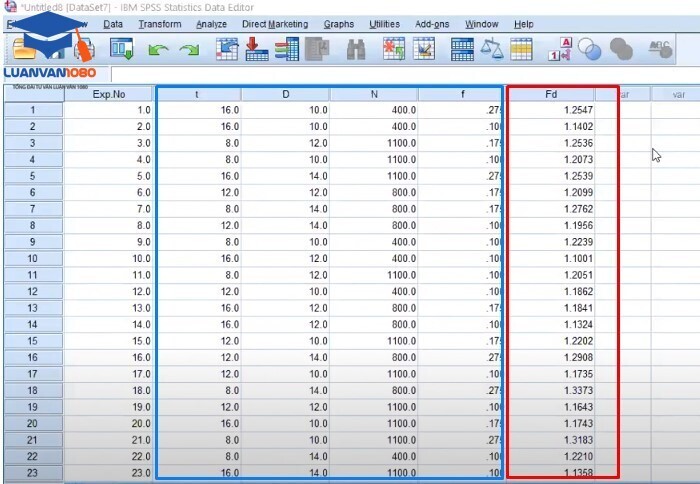This screenshot has height=484, width=700.
Task: Open the Add-ons menu
Action: [x=432, y=24]
